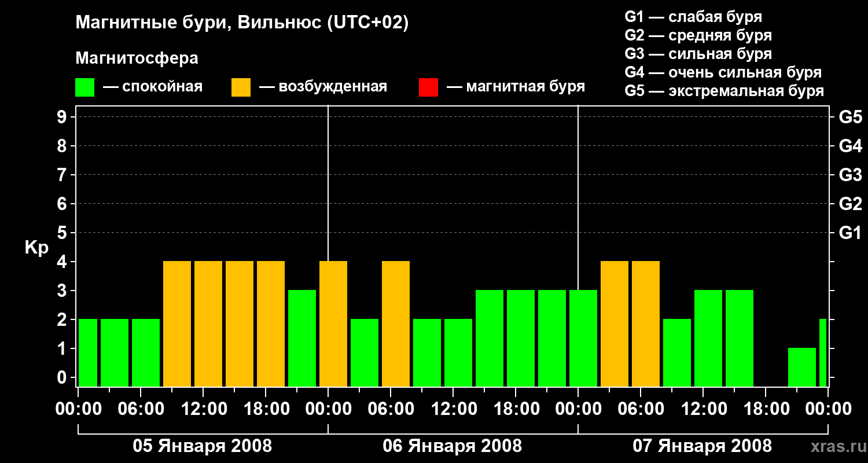This screenshot has width=868, height=463.
Task: Click the narrow green bar at the chart's right edge
Action: coord(823,352)
